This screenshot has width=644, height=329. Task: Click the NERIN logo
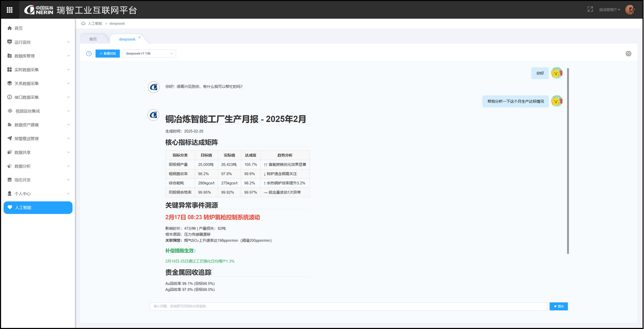(x=39, y=10)
